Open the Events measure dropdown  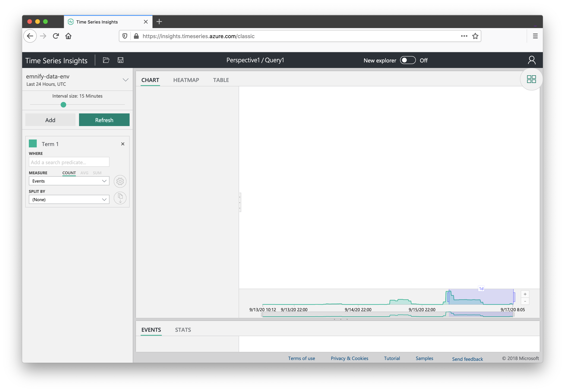click(69, 181)
